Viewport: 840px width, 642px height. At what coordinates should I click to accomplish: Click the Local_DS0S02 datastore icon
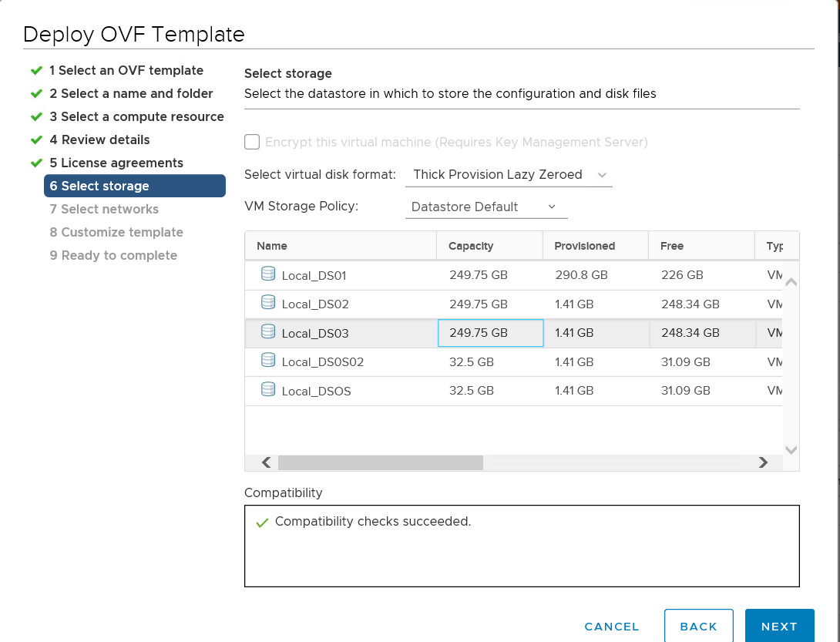pyautogui.click(x=268, y=361)
